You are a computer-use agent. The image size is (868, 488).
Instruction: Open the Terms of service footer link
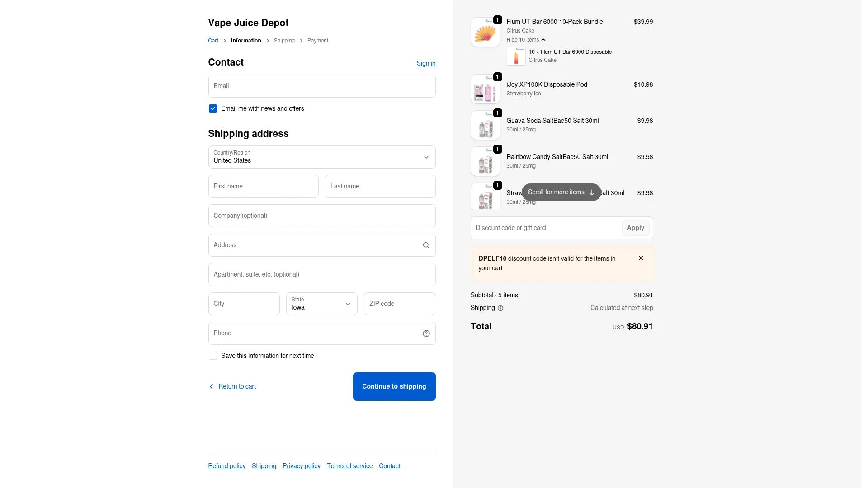(x=349, y=466)
